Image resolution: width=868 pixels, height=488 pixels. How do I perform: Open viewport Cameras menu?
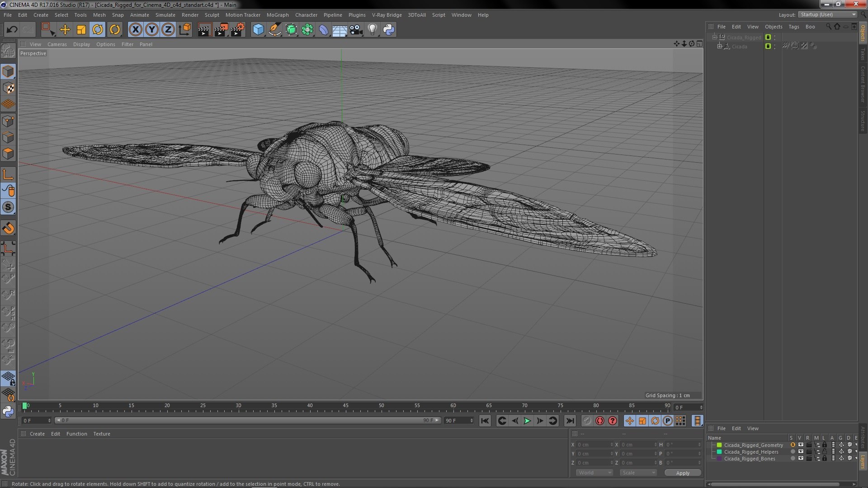pos(57,44)
